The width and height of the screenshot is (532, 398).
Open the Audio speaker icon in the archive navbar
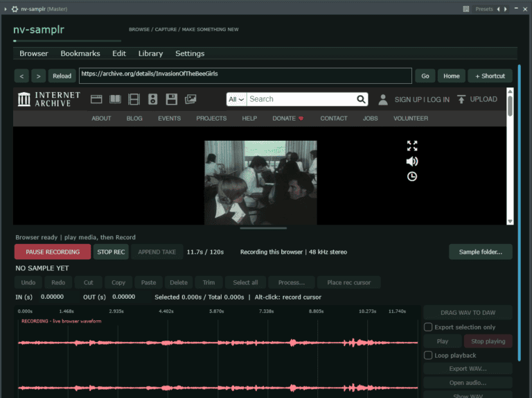[152, 99]
